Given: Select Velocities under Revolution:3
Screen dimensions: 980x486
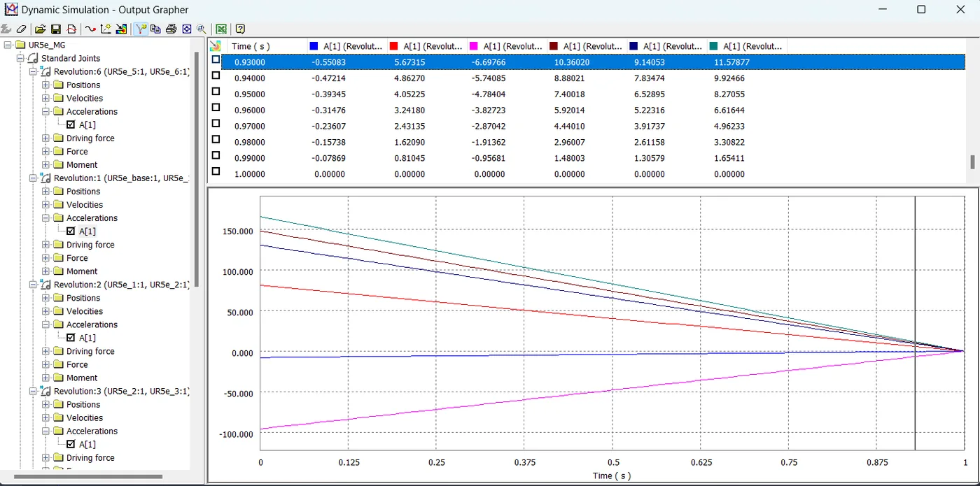Looking at the screenshot, I should coord(85,417).
